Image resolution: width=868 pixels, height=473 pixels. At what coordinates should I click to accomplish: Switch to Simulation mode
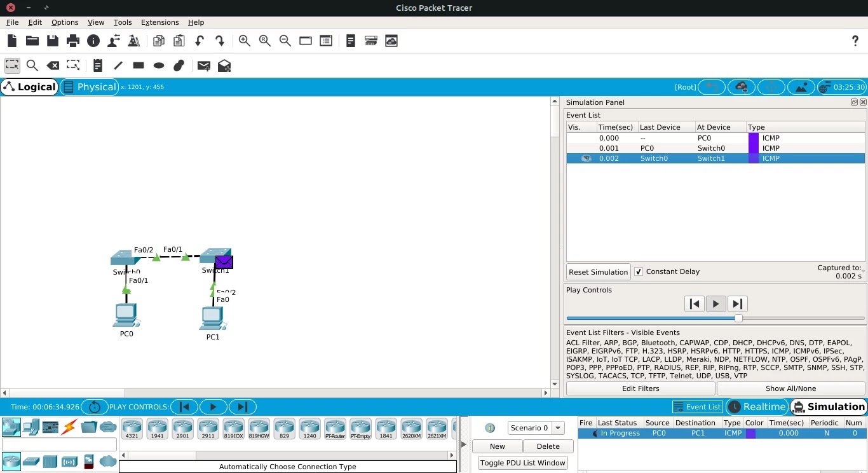[x=829, y=407]
